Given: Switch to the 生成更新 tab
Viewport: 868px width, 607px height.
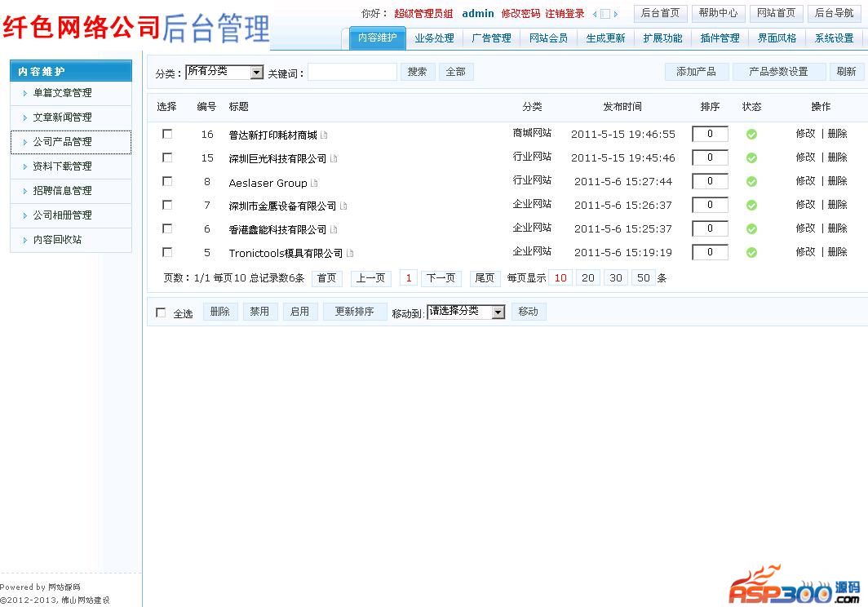Looking at the screenshot, I should pyautogui.click(x=605, y=38).
